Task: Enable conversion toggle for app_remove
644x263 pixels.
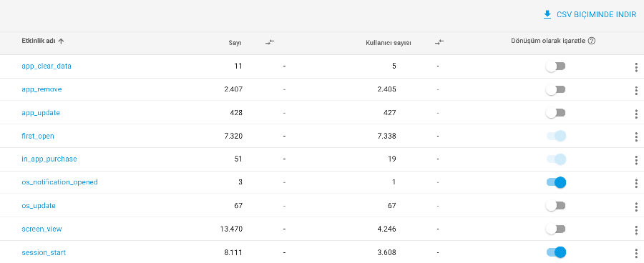Action: click(x=556, y=89)
